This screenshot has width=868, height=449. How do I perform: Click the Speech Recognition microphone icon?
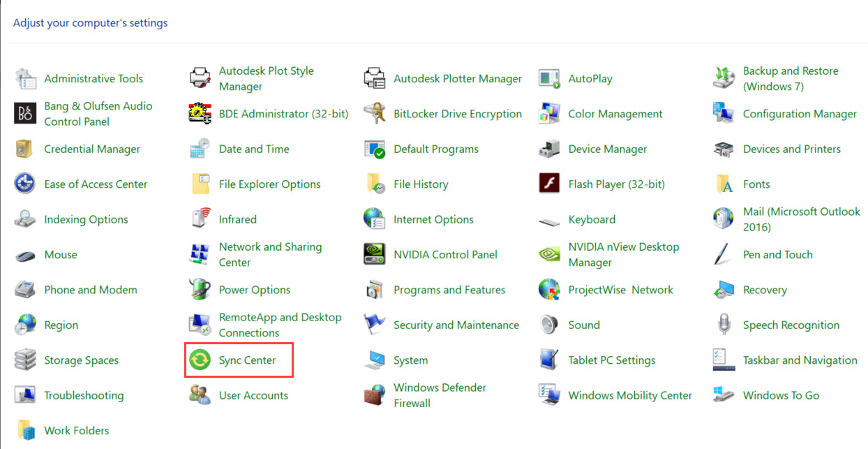724,325
